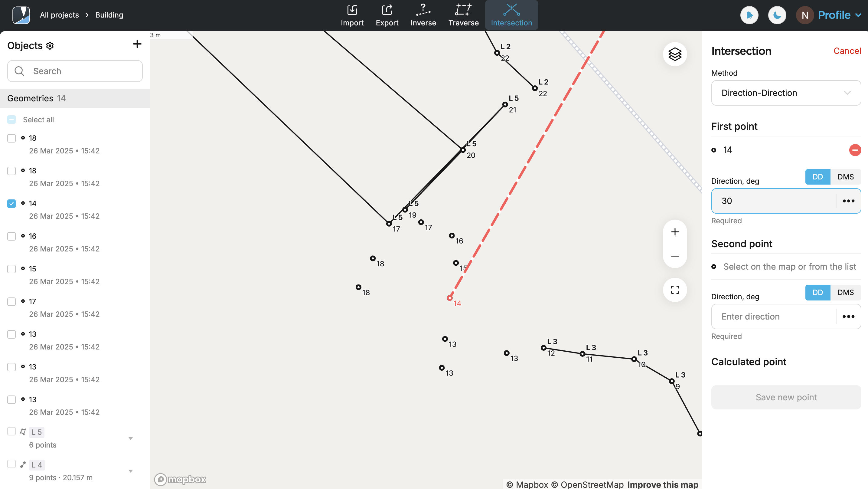Select DMS for first point direction

845,177
